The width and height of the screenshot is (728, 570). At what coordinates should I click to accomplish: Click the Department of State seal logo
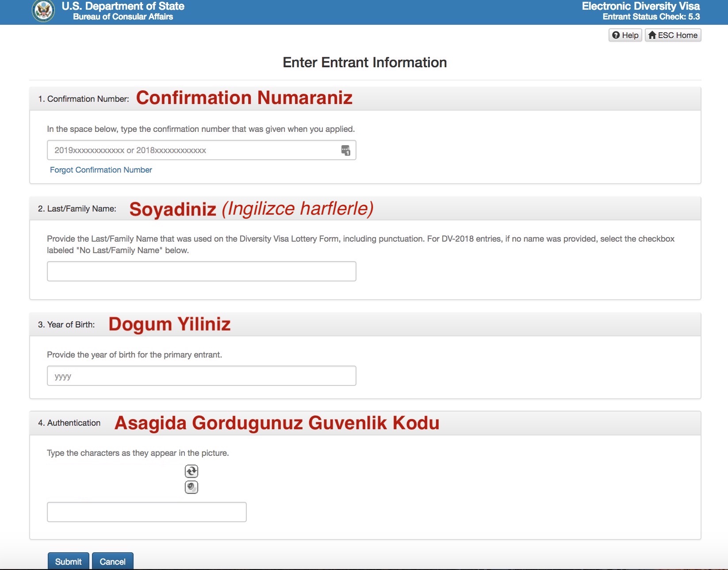pos(43,10)
